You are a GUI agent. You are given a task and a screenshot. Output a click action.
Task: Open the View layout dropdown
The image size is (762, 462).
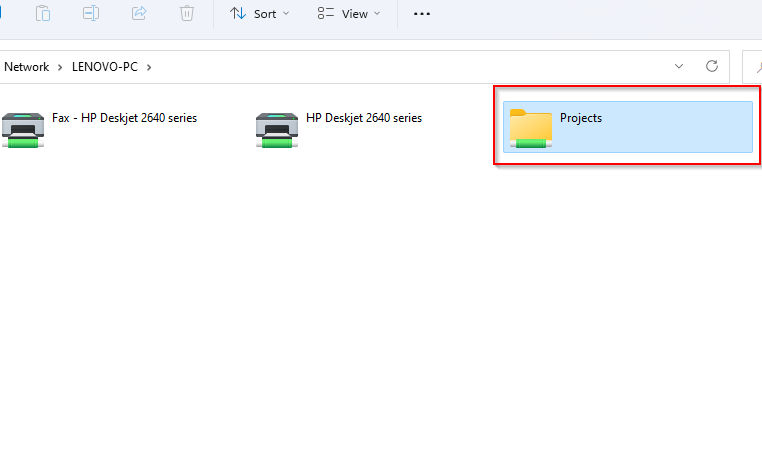(348, 14)
